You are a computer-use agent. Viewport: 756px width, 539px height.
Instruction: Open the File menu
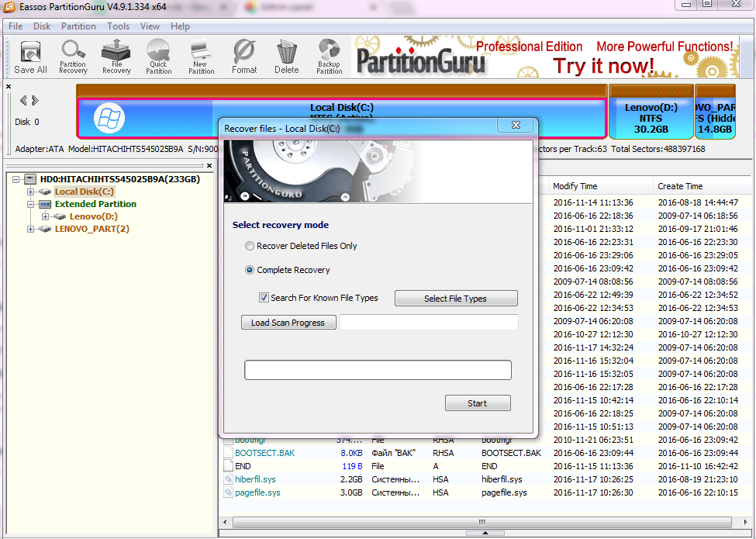tap(16, 26)
